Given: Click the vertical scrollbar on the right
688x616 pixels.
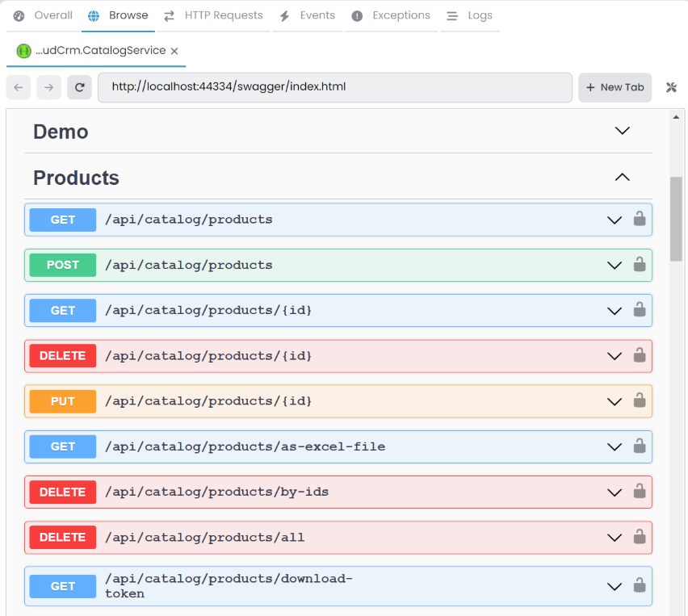Looking at the screenshot, I should 676,210.
